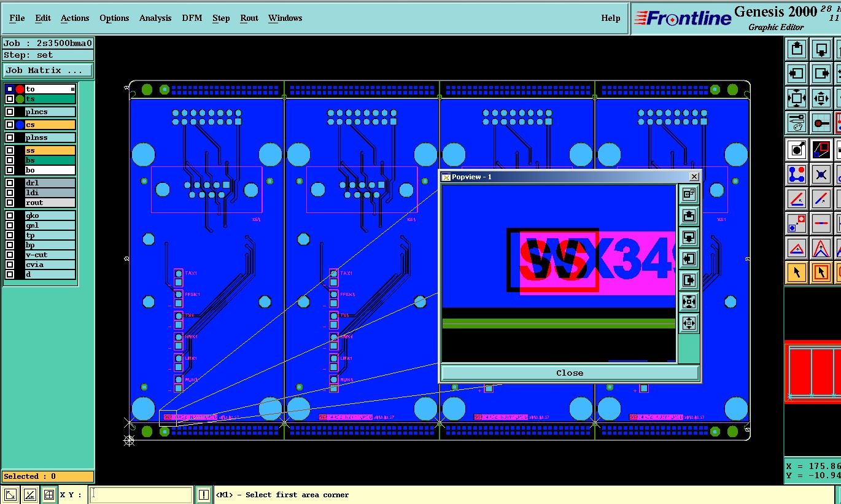Click the pan down icon in right toolbar
841x504 pixels.
(x=821, y=49)
